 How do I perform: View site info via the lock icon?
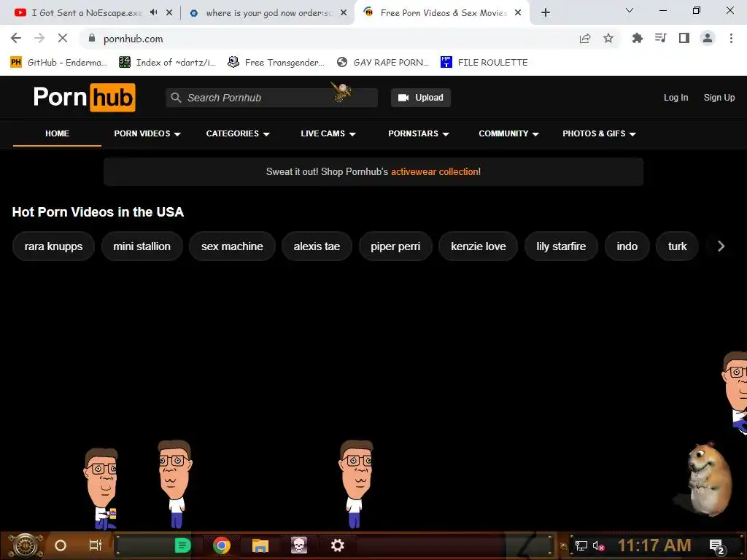92,38
